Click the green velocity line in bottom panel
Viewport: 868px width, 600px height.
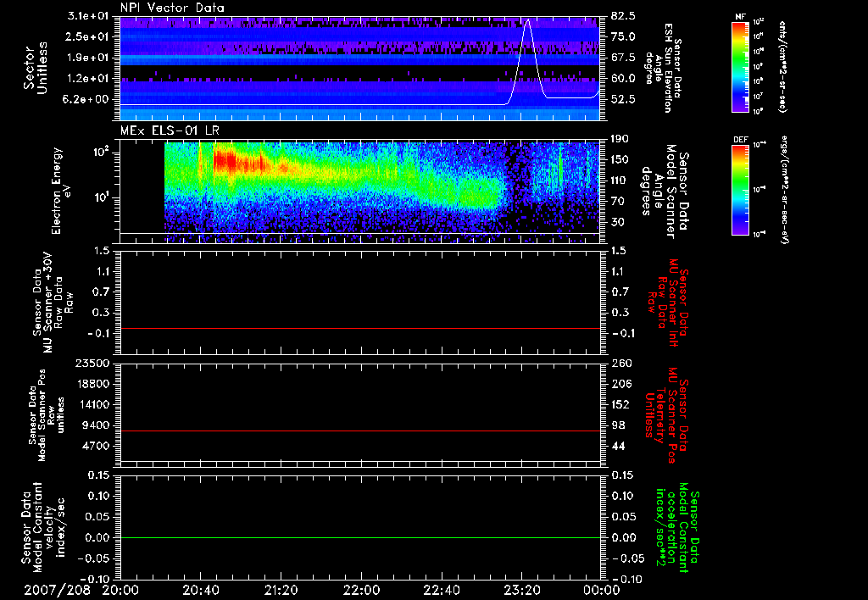tap(360, 537)
